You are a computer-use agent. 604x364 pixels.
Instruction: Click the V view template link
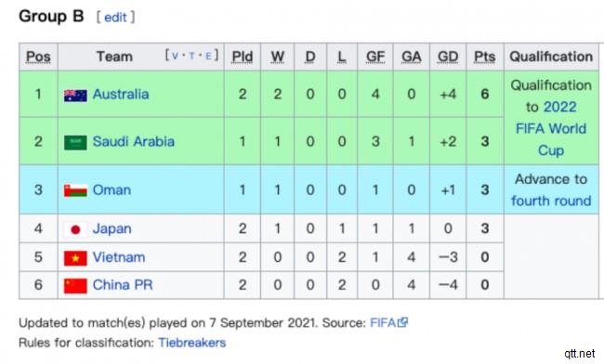point(175,56)
